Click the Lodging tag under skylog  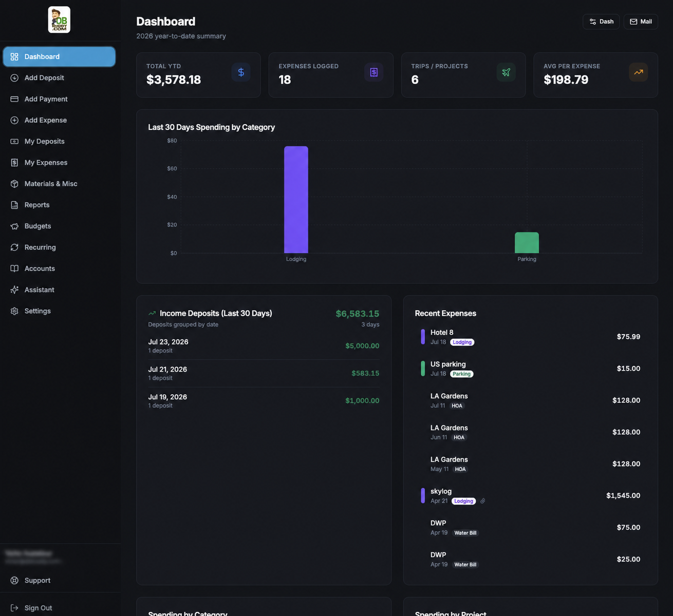pyautogui.click(x=463, y=501)
